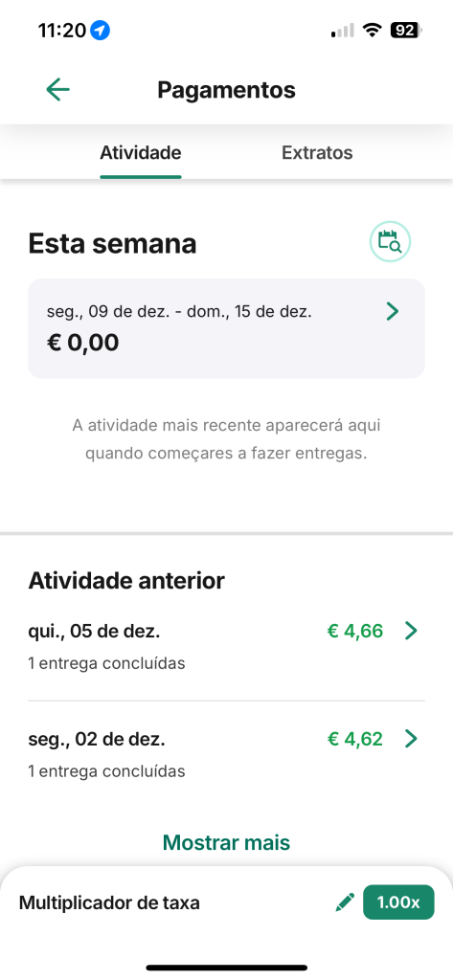Viewport: 453px width, 980px height.
Task: Tap the Multiplicador de taxa label
Action: (x=109, y=903)
